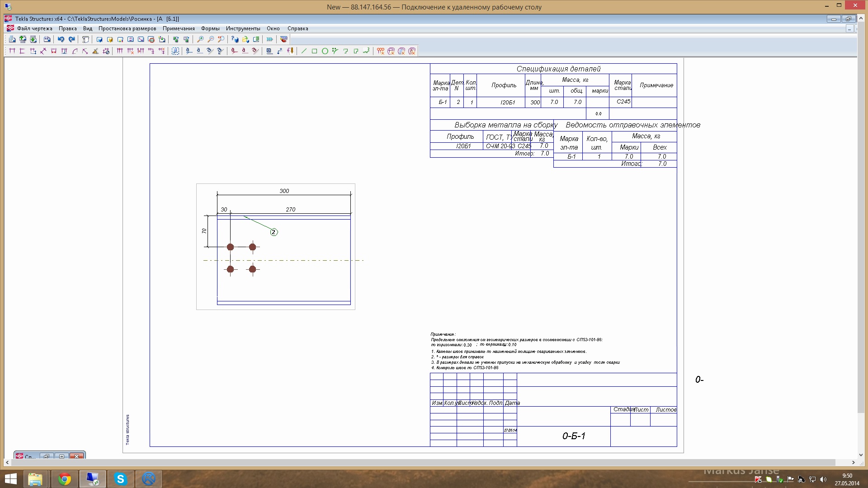Click the Save drawing floppy icon
Viewport: 868px width, 488px height.
47,39
